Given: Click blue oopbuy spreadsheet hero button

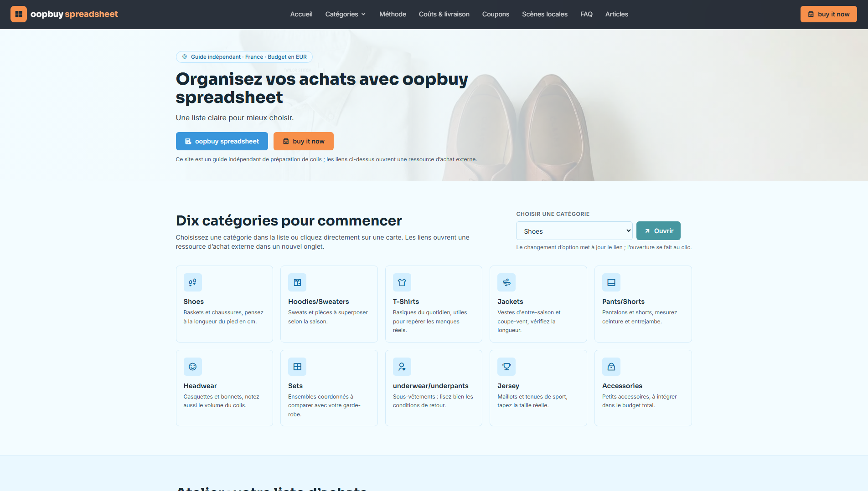Looking at the screenshot, I should click(222, 141).
